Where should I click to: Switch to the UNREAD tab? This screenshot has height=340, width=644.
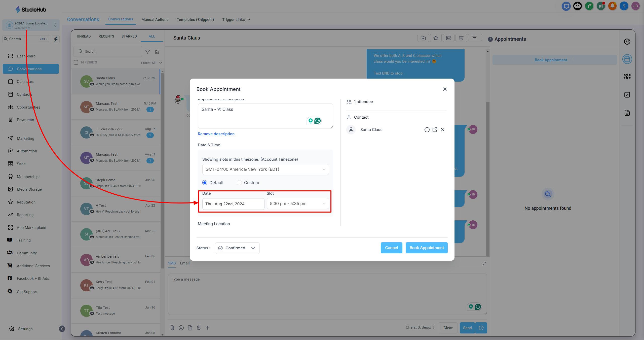(x=84, y=36)
